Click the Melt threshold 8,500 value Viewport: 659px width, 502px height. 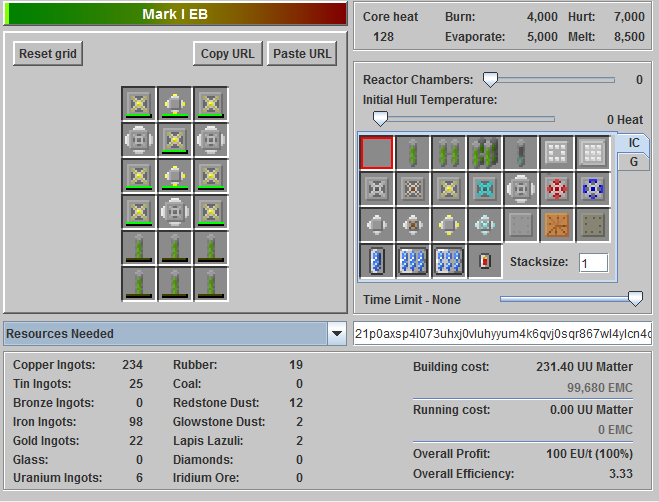(629, 37)
